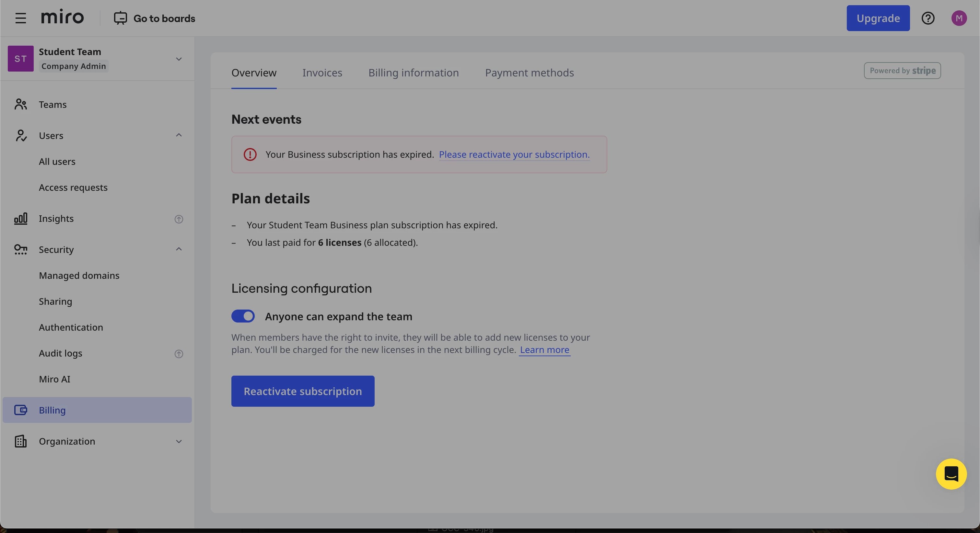This screenshot has height=533, width=980.
Task: Click Please reactivate your subscription link
Action: pyautogui.click(x=514, y=154)
